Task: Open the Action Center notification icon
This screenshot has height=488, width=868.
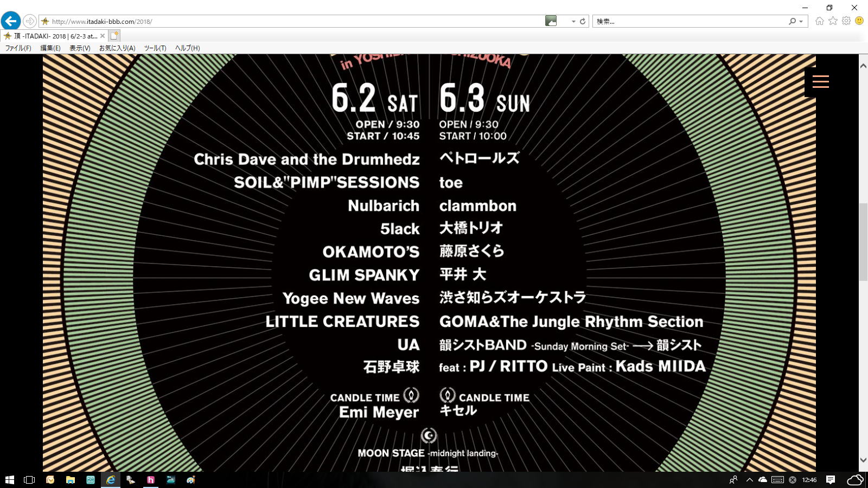Action: pyautogui.click(x=830, y=480)
